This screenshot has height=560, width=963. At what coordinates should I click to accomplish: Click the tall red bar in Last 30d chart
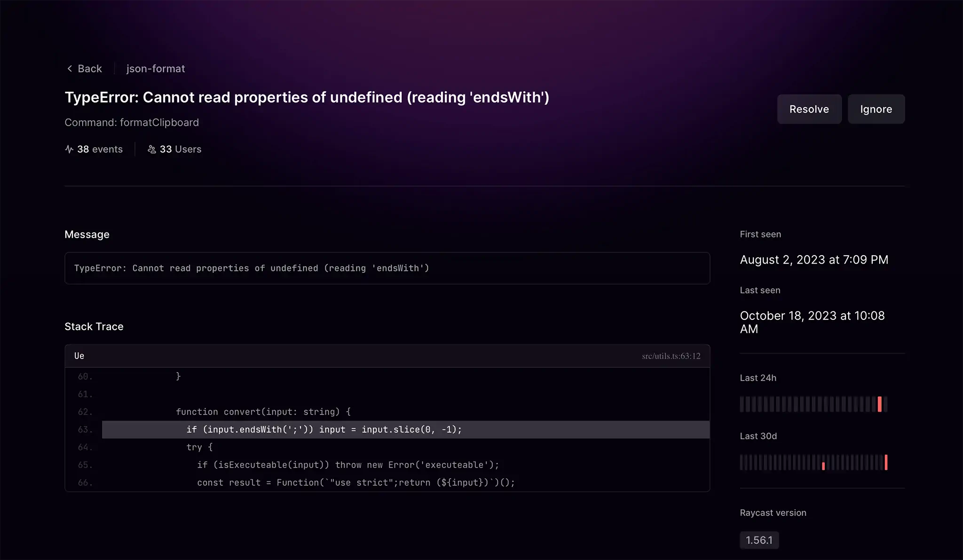coord(886,462)
